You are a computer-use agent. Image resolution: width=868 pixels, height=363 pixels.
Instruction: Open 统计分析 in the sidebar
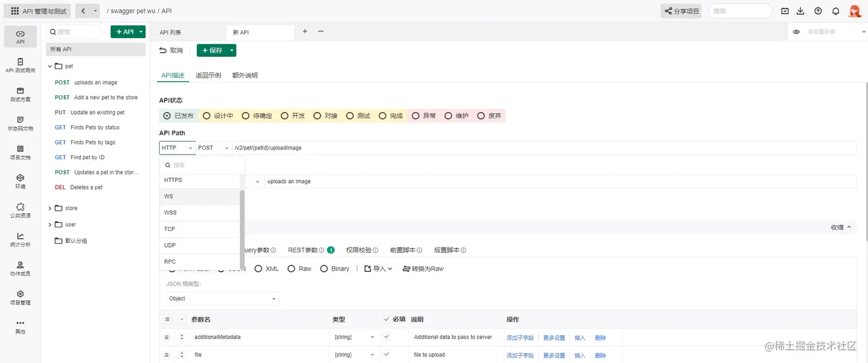point(20,240)
